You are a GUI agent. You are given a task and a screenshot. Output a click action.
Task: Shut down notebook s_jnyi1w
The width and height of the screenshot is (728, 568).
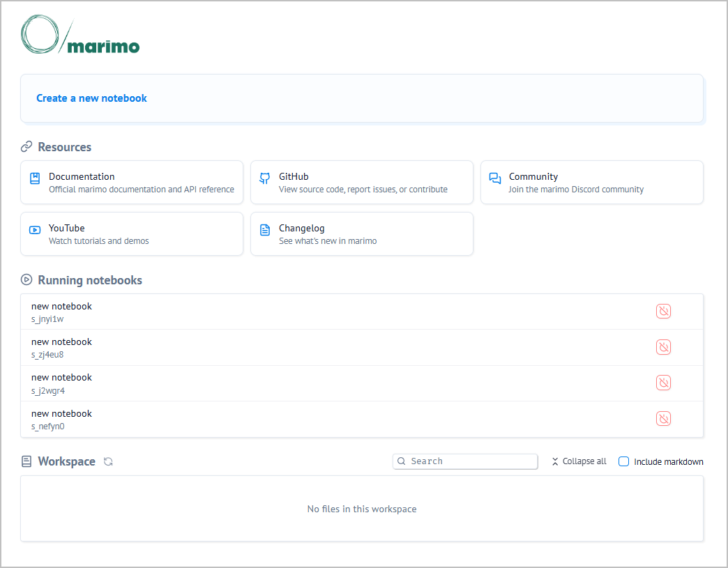pos(663,312)
